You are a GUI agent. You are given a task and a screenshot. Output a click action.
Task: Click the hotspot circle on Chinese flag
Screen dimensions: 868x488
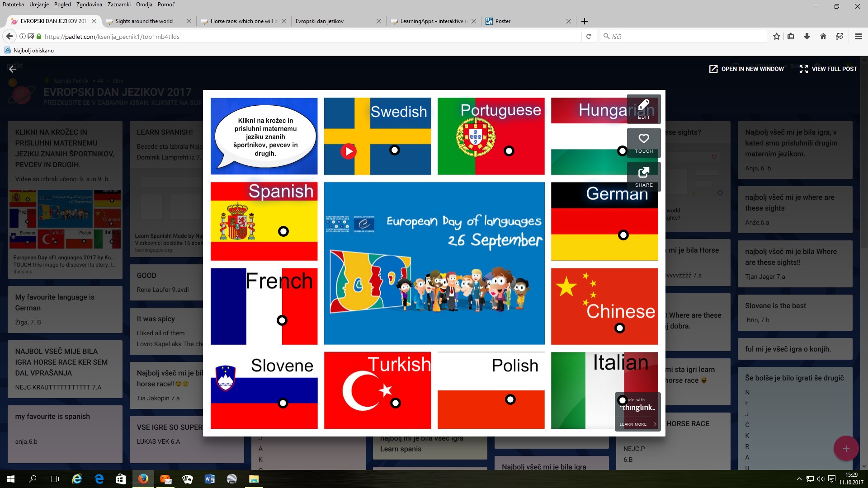(620, 328)
